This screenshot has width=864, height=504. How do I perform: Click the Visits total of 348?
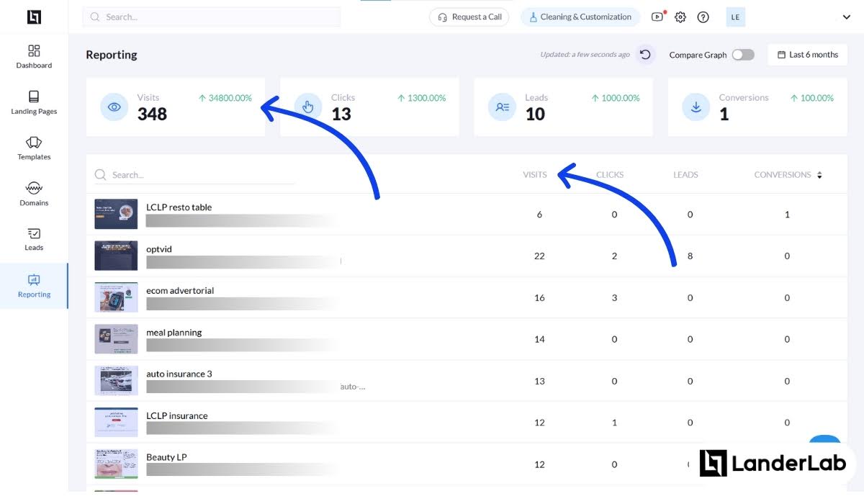[x=152, y=114]
